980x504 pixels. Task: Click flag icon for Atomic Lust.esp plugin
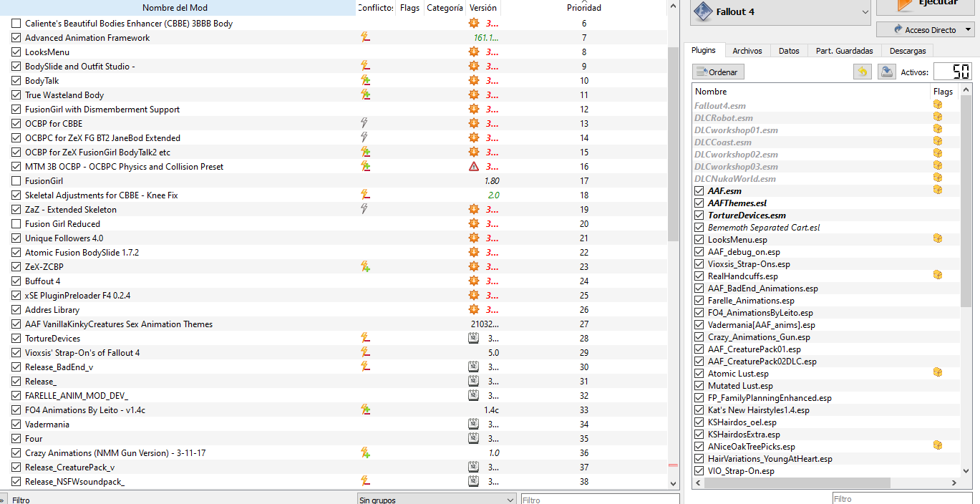click(x=938, y=372)
